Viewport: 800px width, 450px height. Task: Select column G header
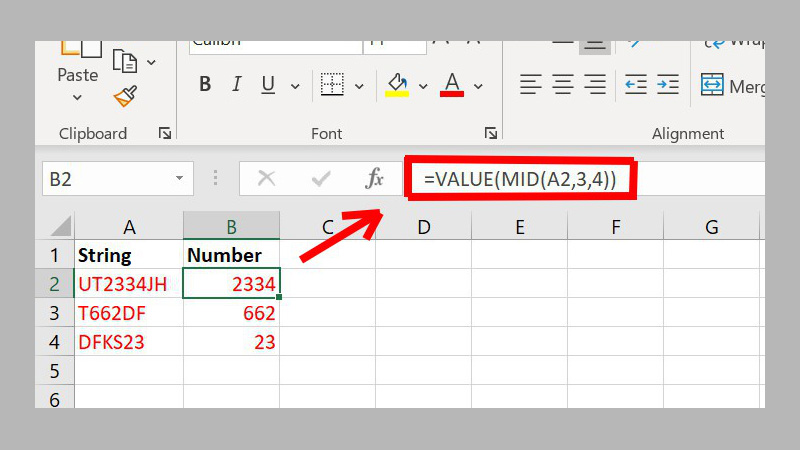point(711,226)
